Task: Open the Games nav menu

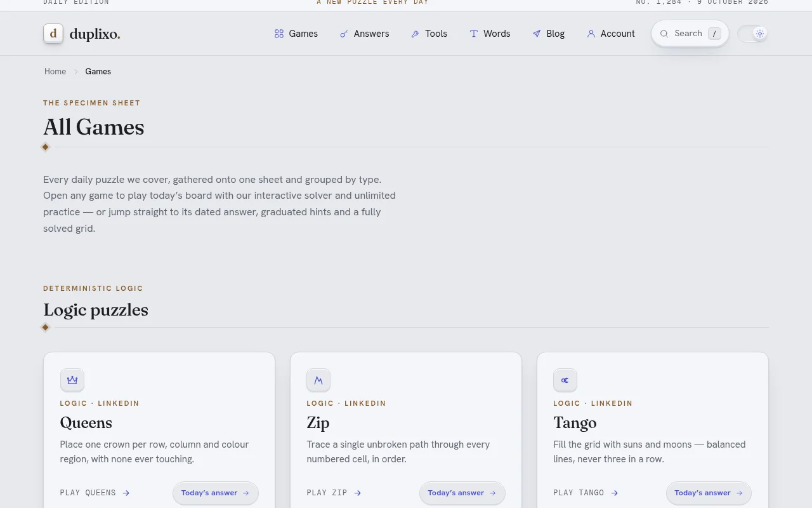Action: point(296,34)
